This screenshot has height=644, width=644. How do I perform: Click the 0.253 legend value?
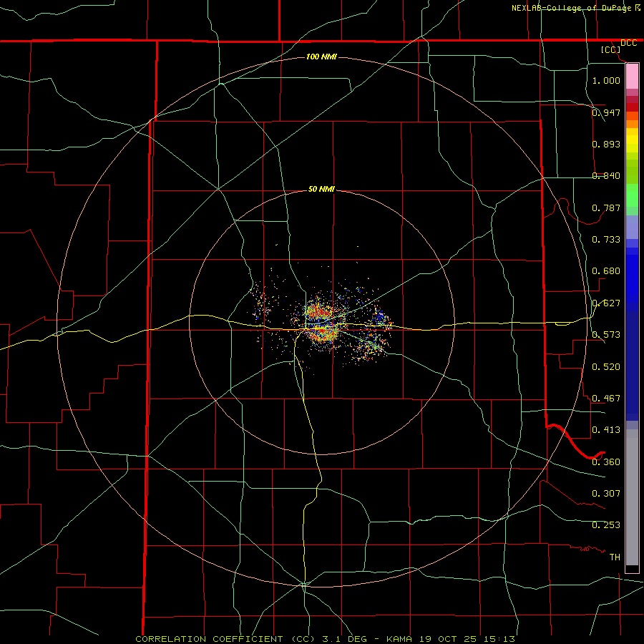tap(606, 525)
